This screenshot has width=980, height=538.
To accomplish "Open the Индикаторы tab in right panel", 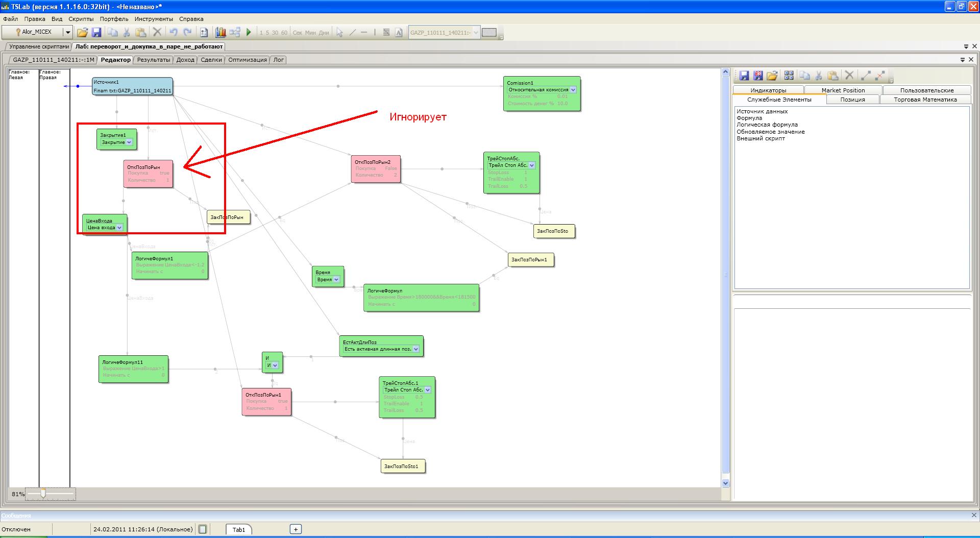I will point(768,90).
